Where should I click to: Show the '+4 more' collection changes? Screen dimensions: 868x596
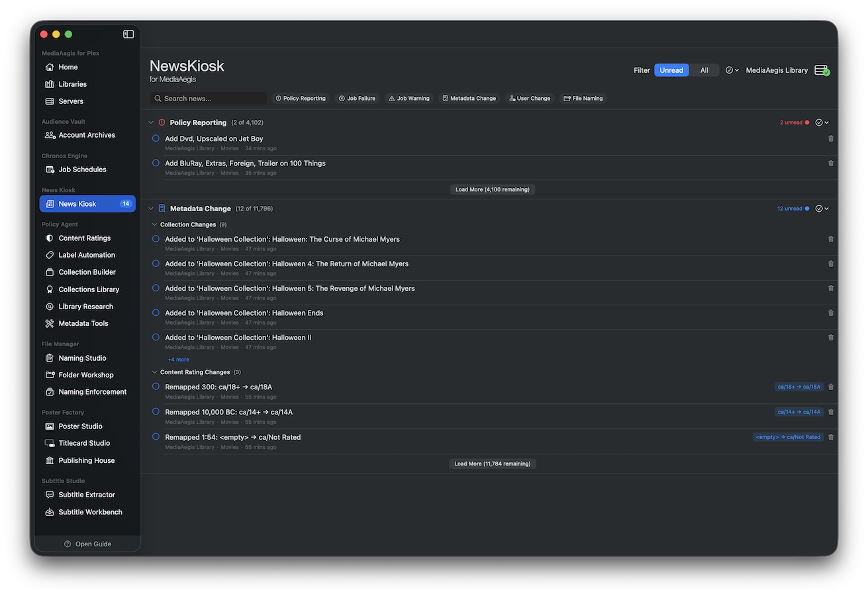[x=178, y=360]
